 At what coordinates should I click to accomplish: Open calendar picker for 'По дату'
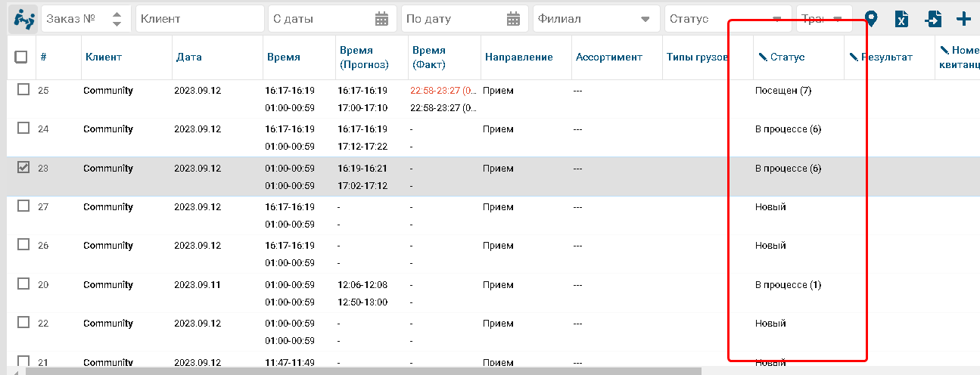[514, 19]
